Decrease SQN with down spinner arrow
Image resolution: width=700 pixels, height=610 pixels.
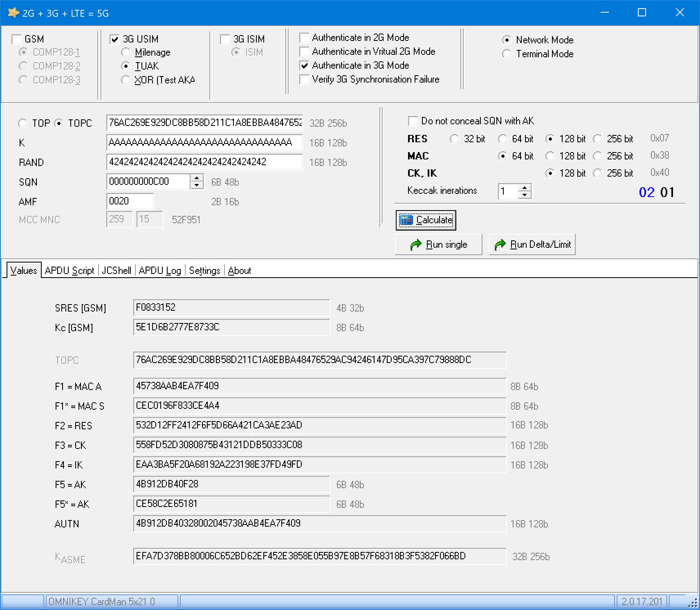click(x=197, y=185)
